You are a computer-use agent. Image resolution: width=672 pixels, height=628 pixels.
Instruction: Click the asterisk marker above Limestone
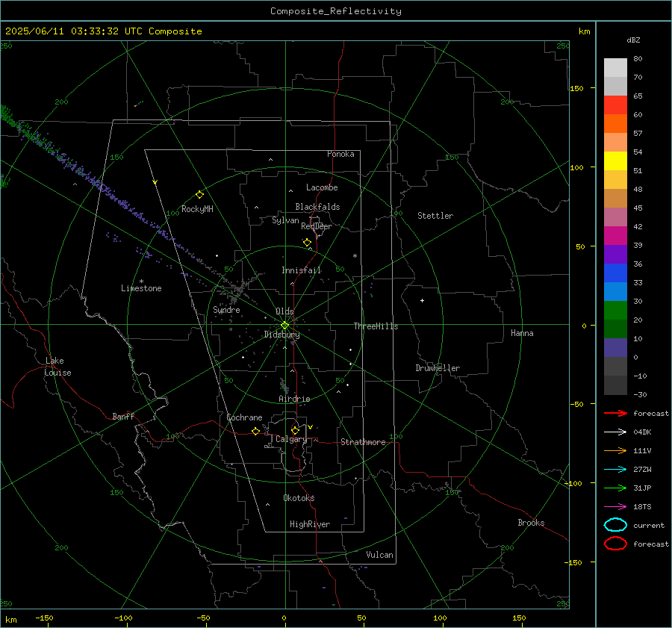[x=141, y=282]
